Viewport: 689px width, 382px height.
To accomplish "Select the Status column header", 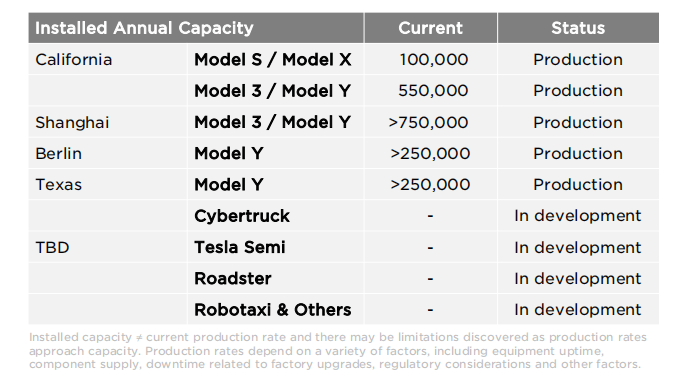I will pyautogui.click(x=578, y=28).
